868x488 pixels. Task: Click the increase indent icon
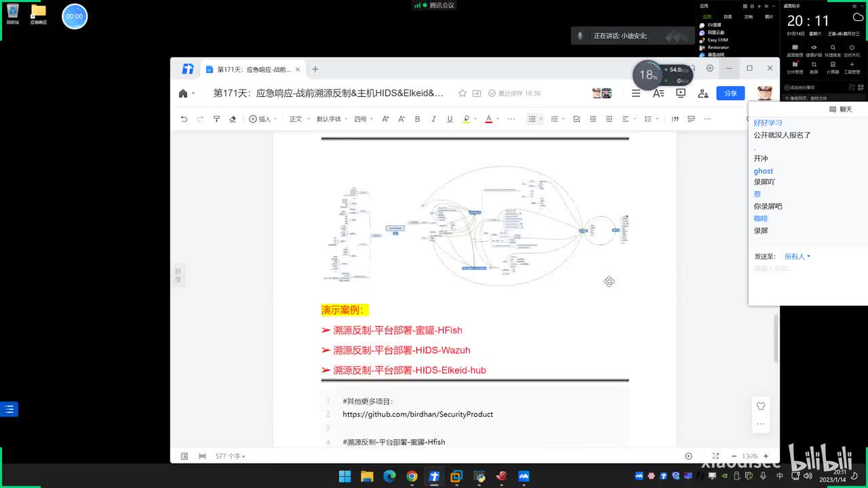[609, 119]
